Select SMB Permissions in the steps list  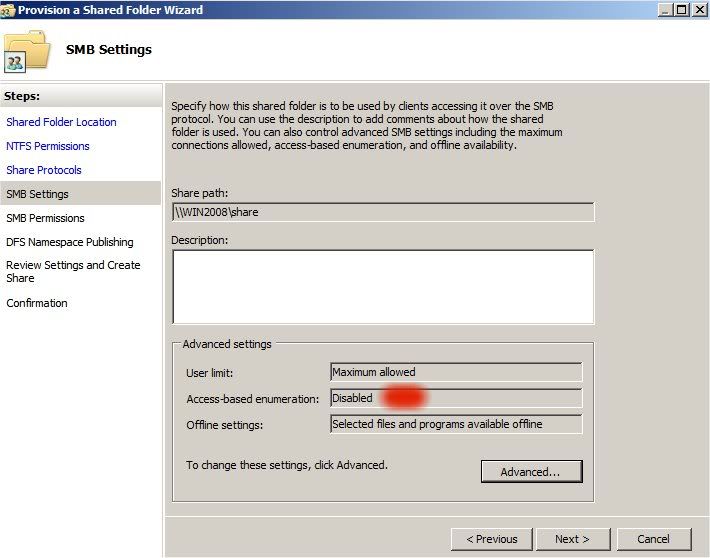45,218
